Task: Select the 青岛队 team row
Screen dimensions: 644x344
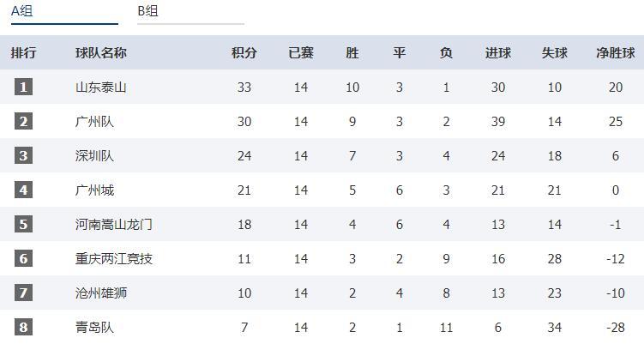Action: point(322,327)
